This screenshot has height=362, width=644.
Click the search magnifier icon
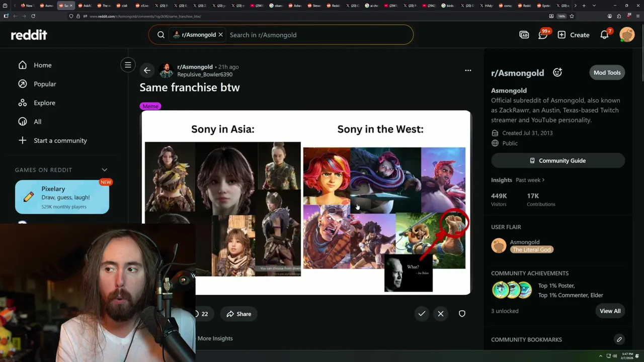pyautogui.click(x=161, y=35)
